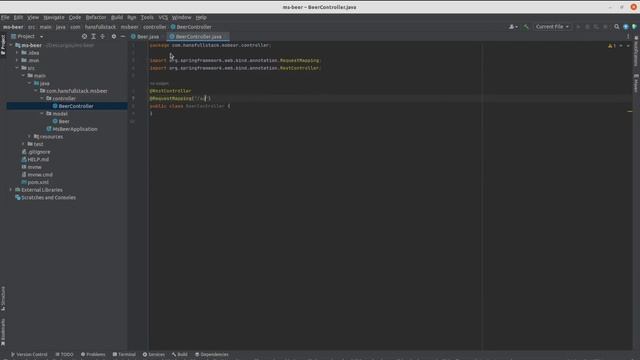Click the Run play icon in toolbar
This screenshot has height=360, width=640.
(x=578, y=27)
